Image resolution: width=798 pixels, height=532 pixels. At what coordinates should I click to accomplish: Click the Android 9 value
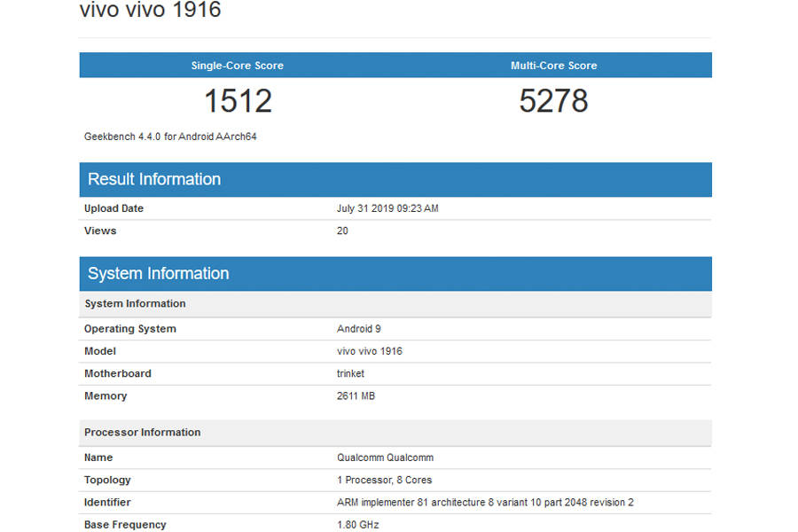coord(358,328)
